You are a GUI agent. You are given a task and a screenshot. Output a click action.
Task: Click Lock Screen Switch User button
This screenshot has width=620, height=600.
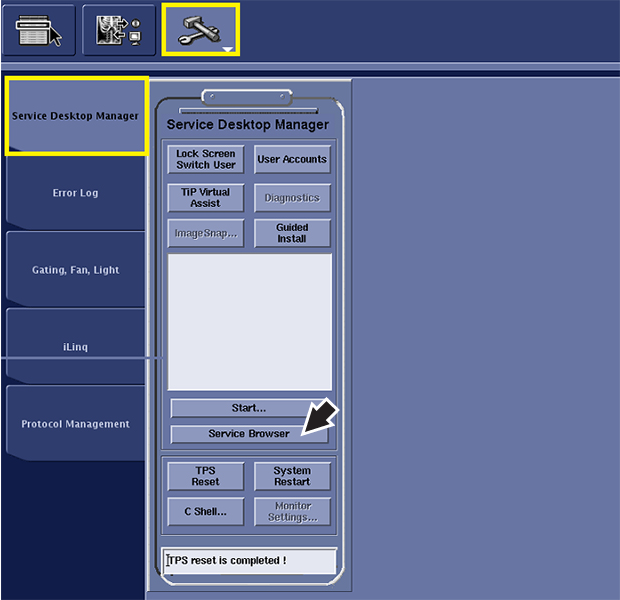(206, 159)
